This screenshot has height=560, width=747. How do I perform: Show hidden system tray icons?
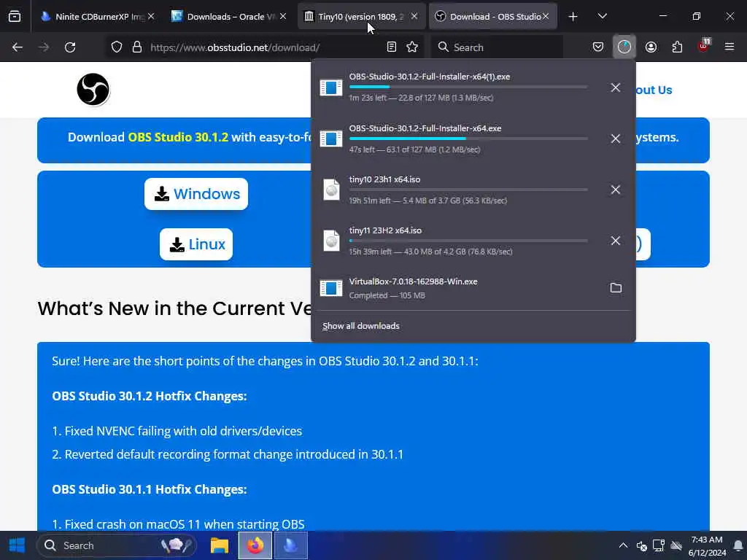pos(623,545)
